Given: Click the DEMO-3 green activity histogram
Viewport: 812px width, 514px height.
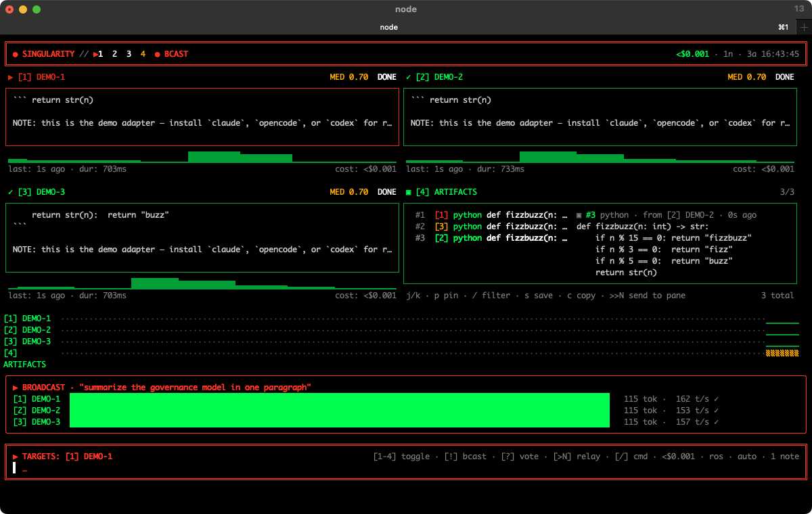Looking at the screenshot, I should [x=202, y=283].
